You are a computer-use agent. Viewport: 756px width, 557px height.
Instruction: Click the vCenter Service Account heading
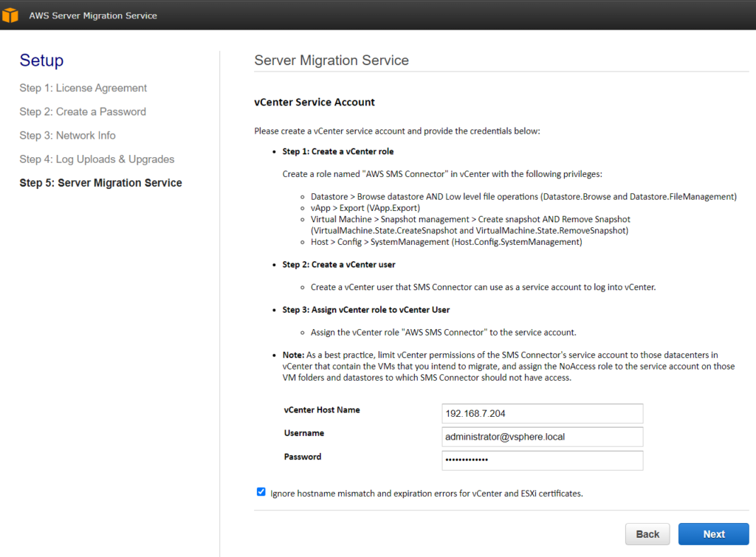tap(315, 102)
